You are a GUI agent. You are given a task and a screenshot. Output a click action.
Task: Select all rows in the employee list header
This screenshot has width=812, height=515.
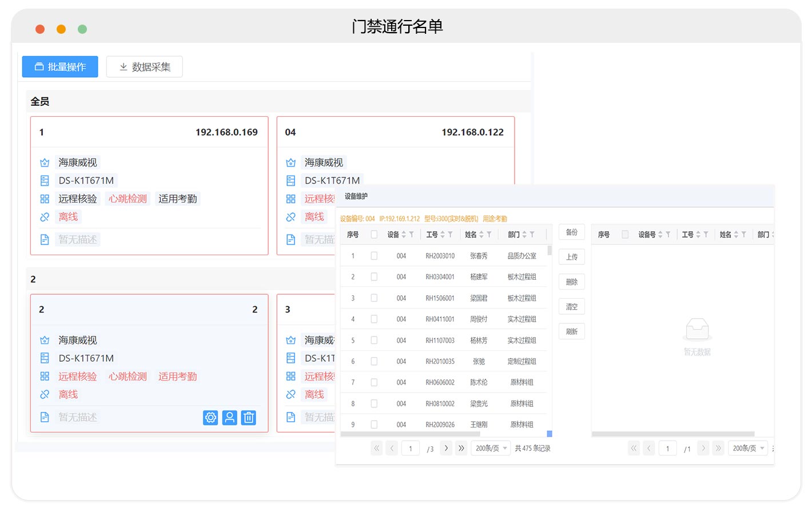click(374, 235)
